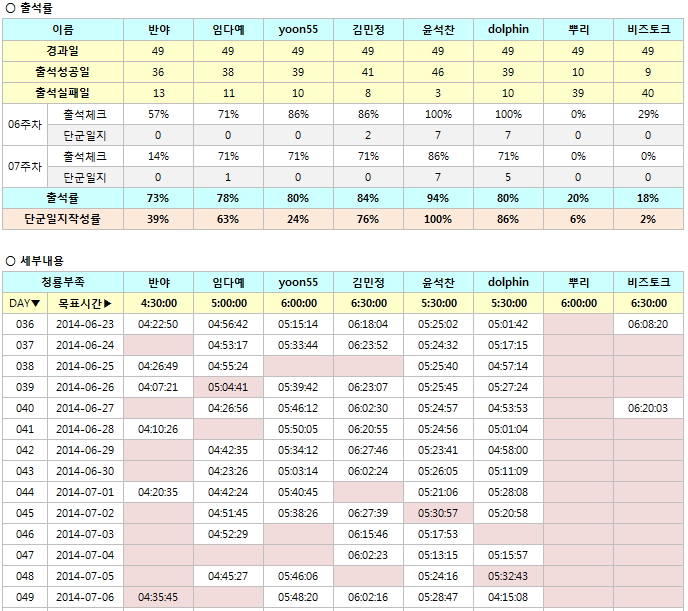Image resolution: width=688 pixels, height=611 pixels.
Task: Select the date 2014-06-23
Action: (x=85, y=324)
